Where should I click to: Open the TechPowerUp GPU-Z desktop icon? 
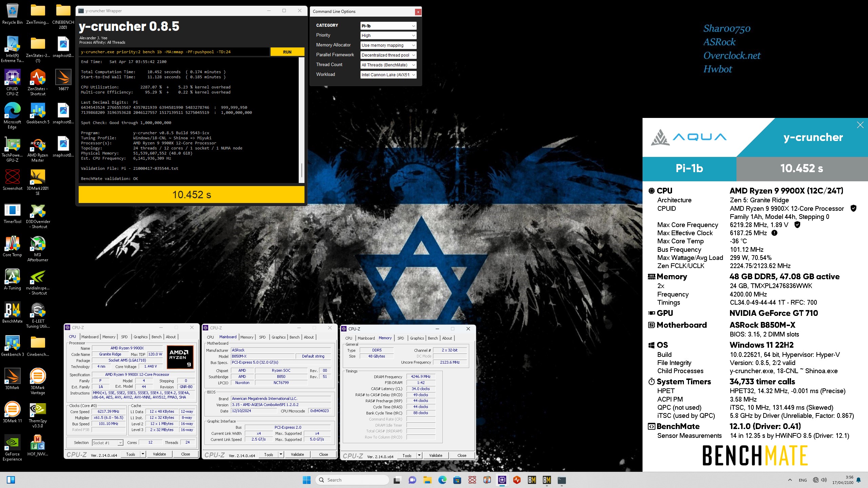pyautogui.click(x=13, y=149)
